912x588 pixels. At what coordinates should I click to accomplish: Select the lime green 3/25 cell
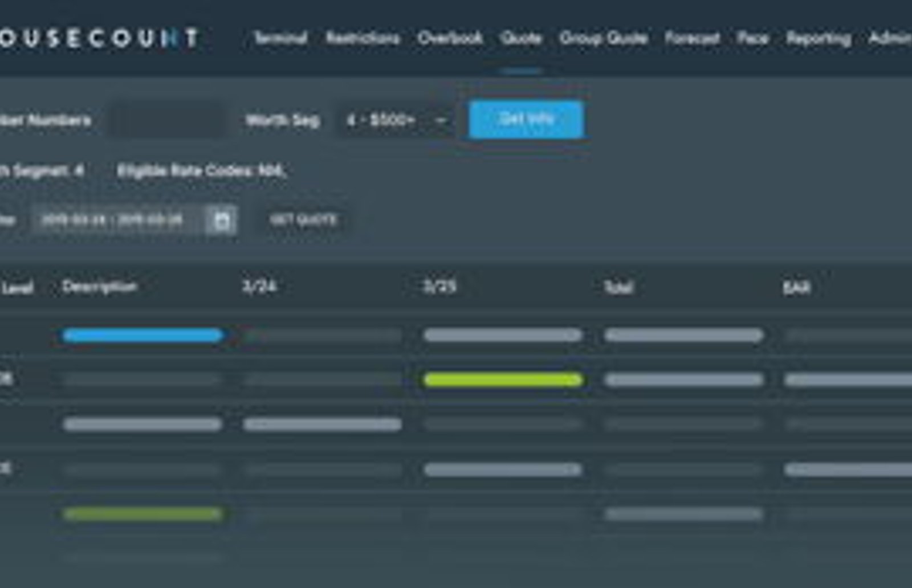click(x=503, y=380)
